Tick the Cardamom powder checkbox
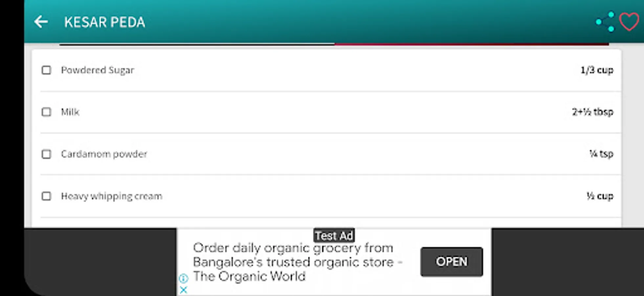 click(x=46, y=154)
